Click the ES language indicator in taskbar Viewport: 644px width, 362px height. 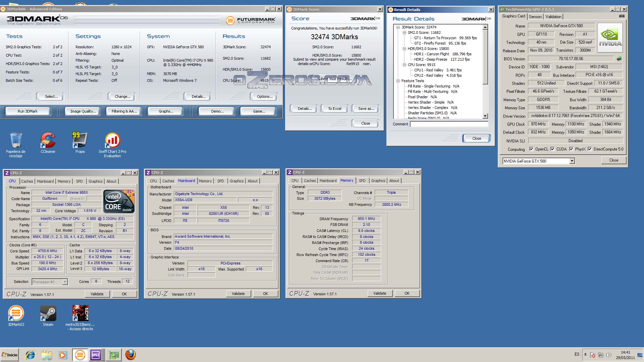[577, 354]
